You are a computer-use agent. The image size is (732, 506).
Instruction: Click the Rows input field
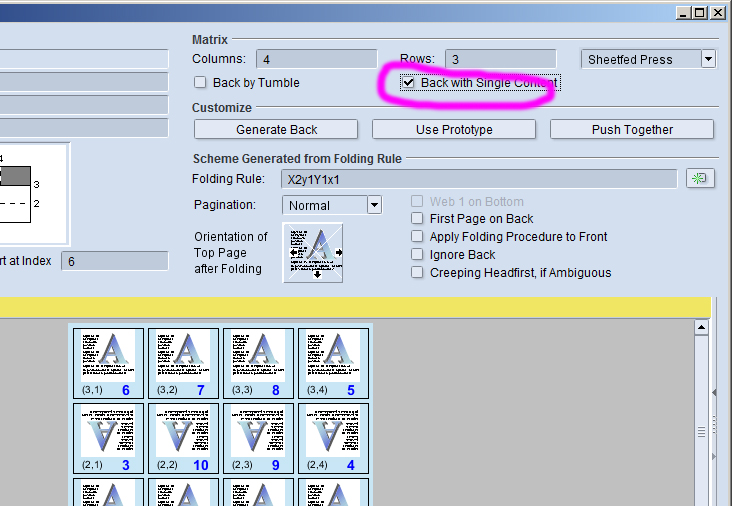click(x=500, y=59)
